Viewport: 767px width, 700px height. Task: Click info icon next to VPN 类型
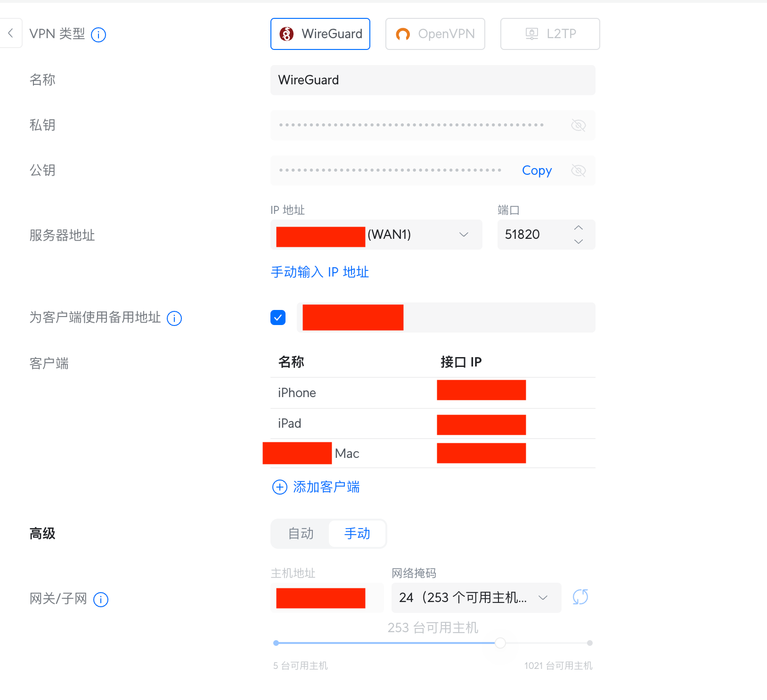pyautogui.click(x=98, y=35)
